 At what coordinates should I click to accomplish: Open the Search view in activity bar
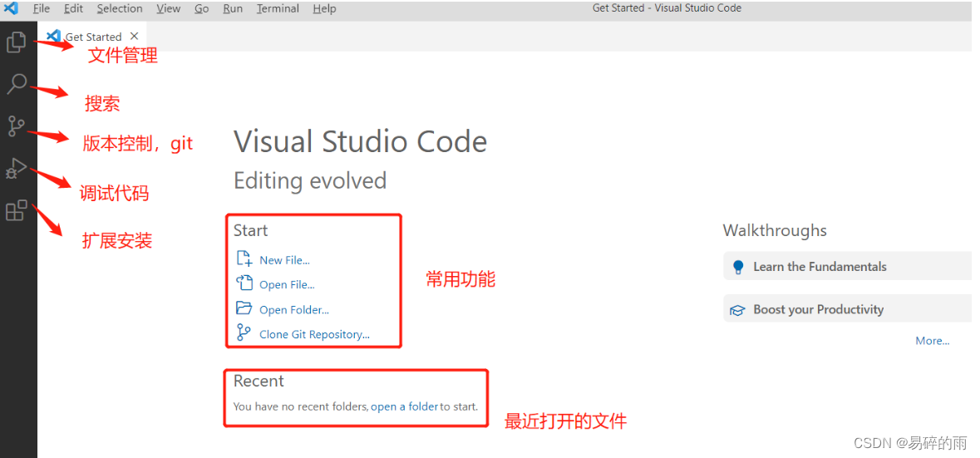pos(17,84)
